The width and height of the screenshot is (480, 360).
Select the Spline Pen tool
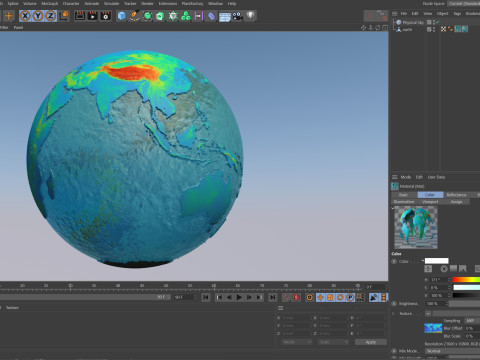tap(134, 16)
